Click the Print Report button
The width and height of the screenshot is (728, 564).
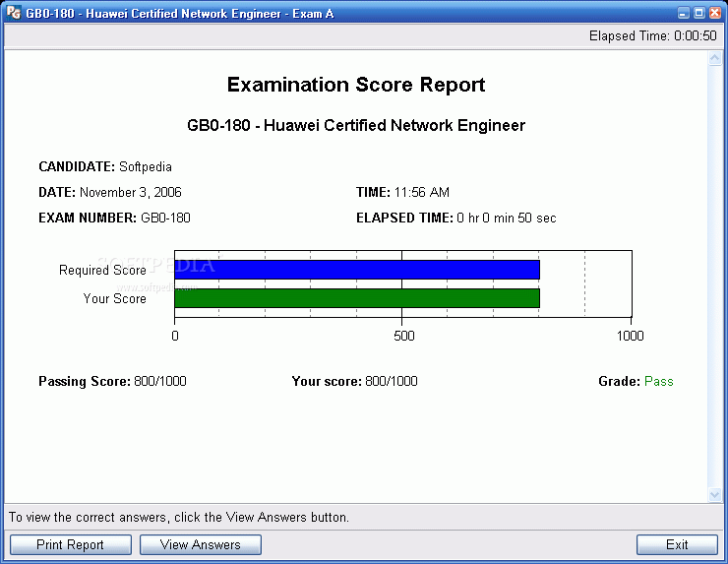pos(71,544)
